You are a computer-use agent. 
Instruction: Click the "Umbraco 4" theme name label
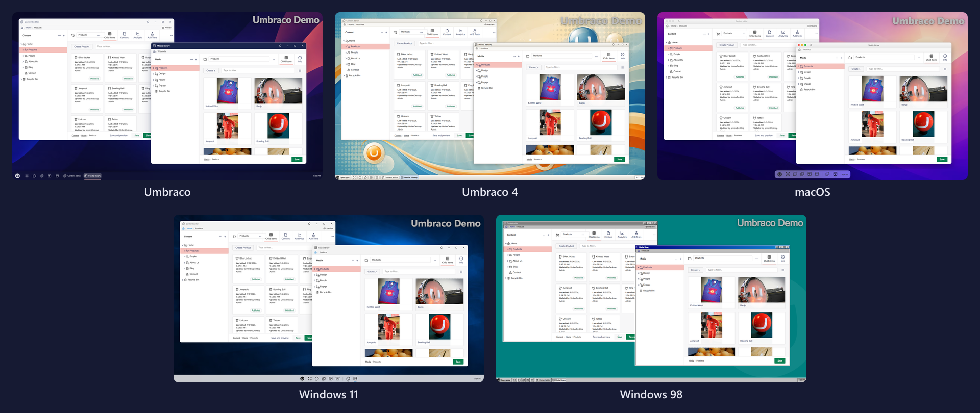490,192
